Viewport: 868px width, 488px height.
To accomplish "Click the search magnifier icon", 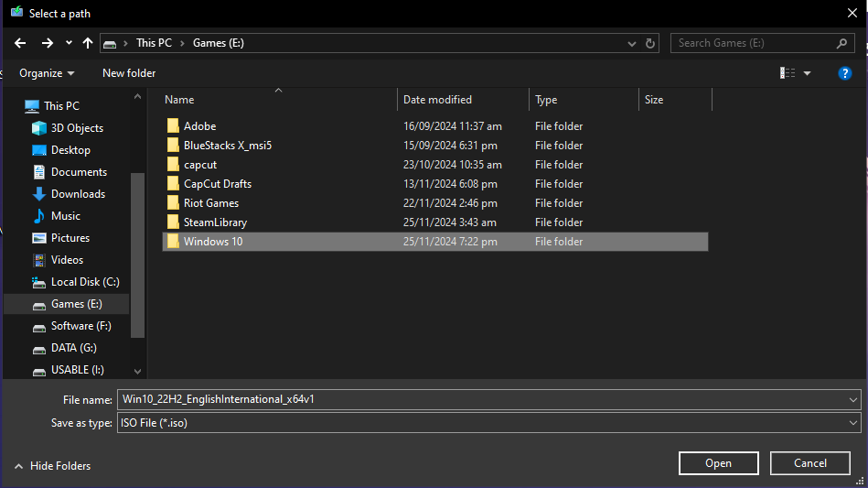I will pos(841,43).
